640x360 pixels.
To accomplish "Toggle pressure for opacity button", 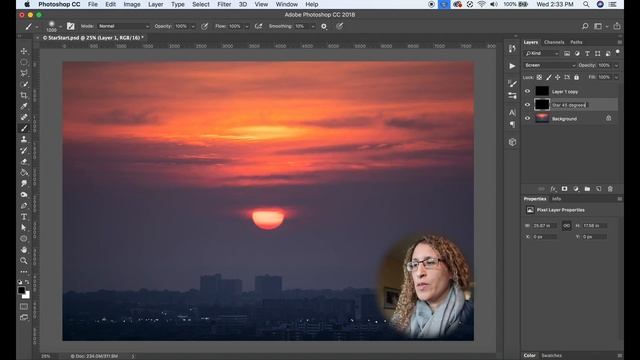I will click(x=204, y=27).
